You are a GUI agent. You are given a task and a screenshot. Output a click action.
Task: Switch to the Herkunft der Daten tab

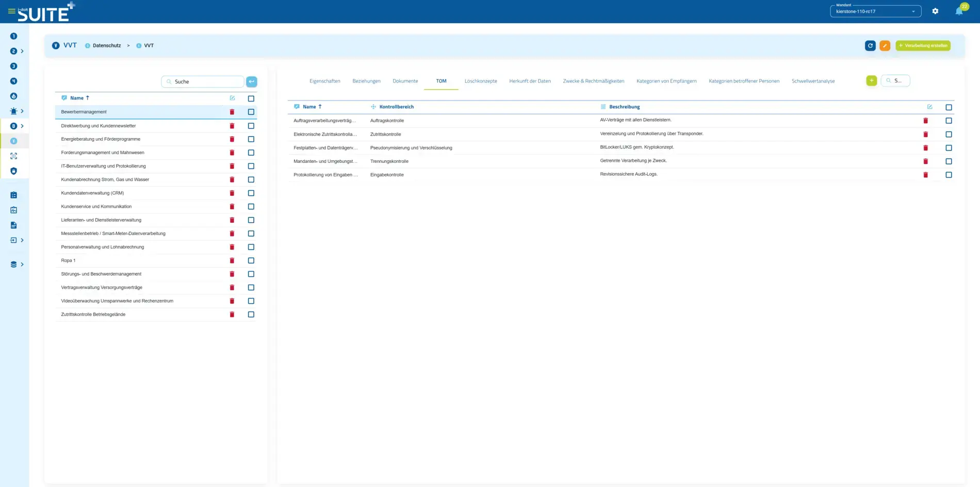tap(530, 81)
